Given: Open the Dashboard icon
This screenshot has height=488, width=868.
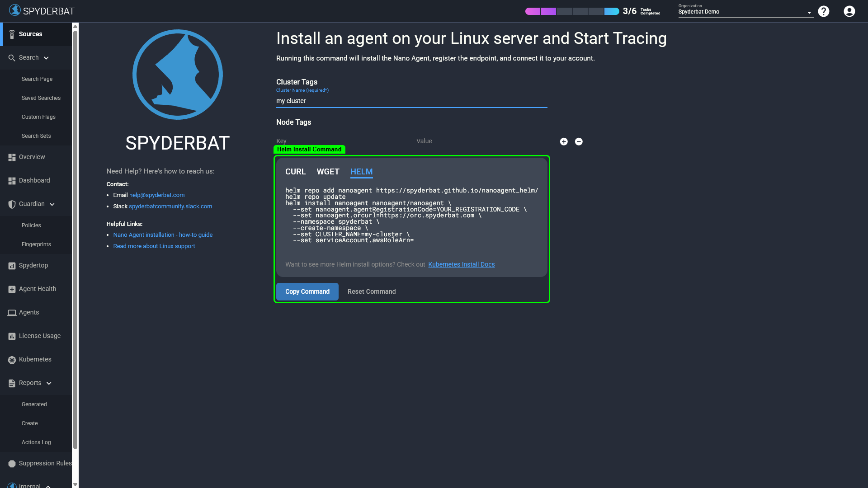Looking at the screenshot, I should tap(11, 180).
